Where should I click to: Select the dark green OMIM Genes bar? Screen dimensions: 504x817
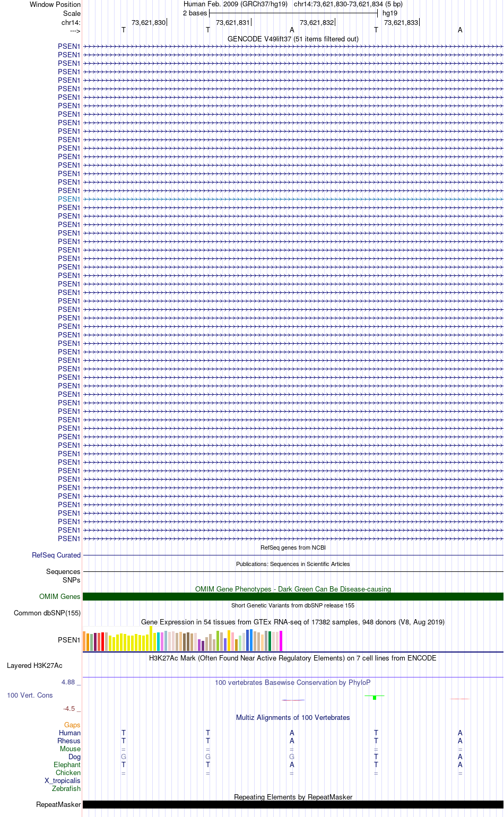(x=293, y=596)
